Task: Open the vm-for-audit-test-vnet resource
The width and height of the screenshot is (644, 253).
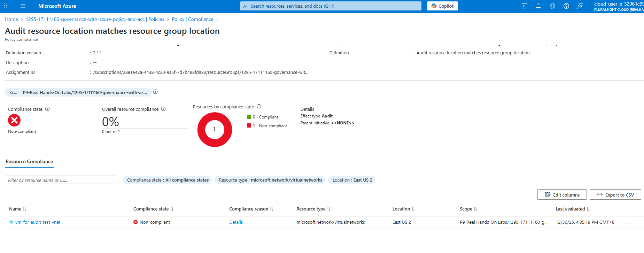Action: (x=38, y=222)
